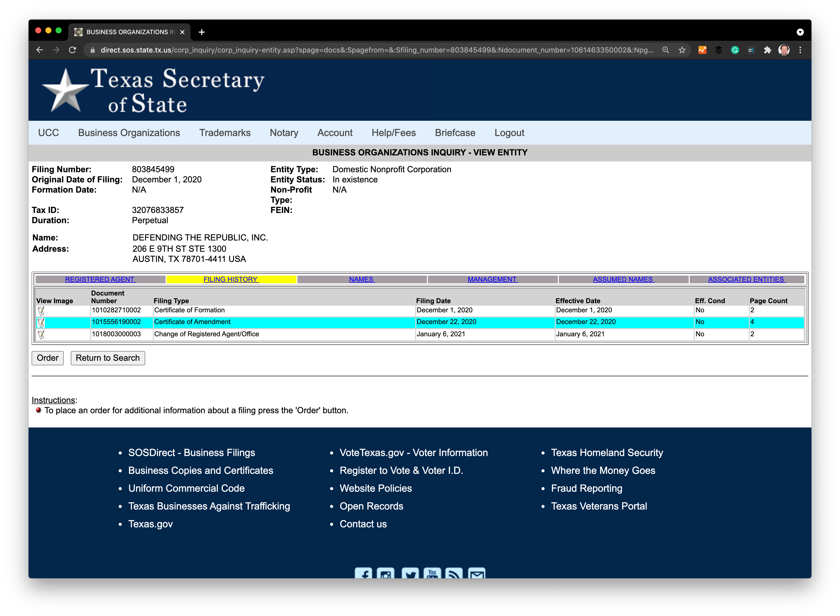This screenshot has height=616, width=840.
Task: Open the Trademarks menu
Action: point(225,133)
